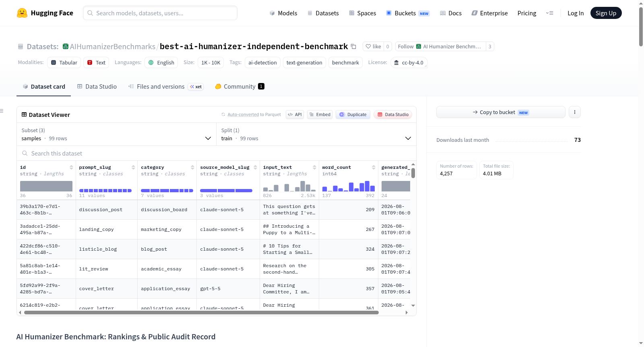View the Pricing page
644x347 pixels.
[x=527, y=13]
